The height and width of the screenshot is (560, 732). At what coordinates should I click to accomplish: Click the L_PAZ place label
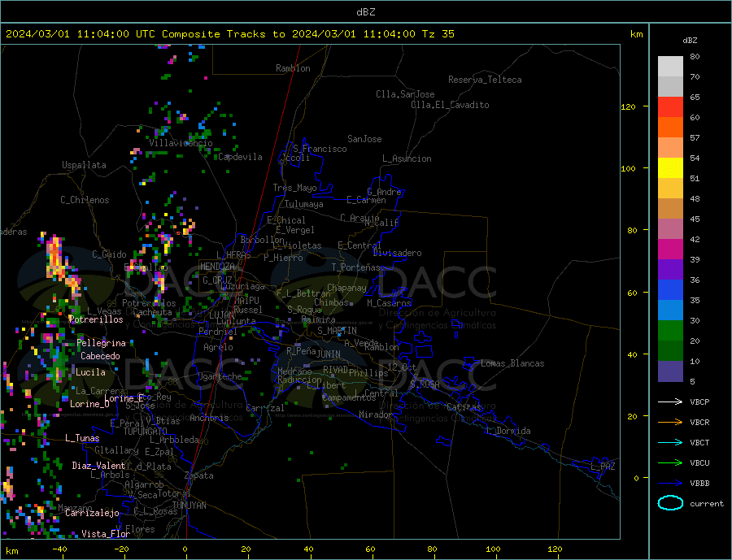pyautogui.click(x=603, y=467)
